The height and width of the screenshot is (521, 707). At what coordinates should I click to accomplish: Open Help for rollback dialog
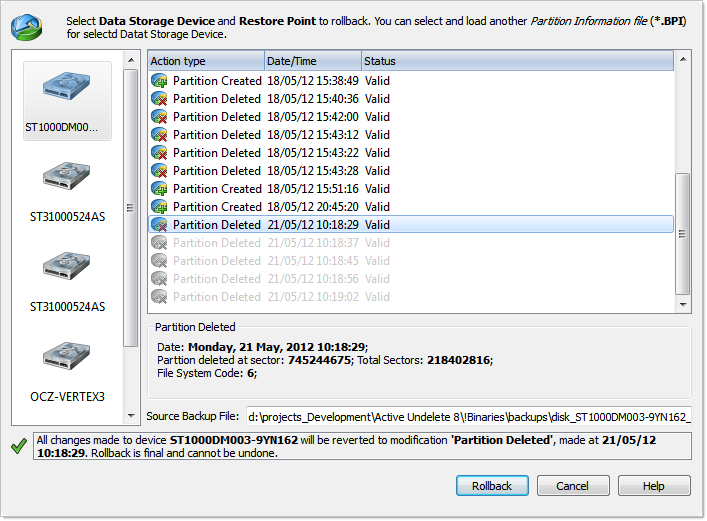654,486
